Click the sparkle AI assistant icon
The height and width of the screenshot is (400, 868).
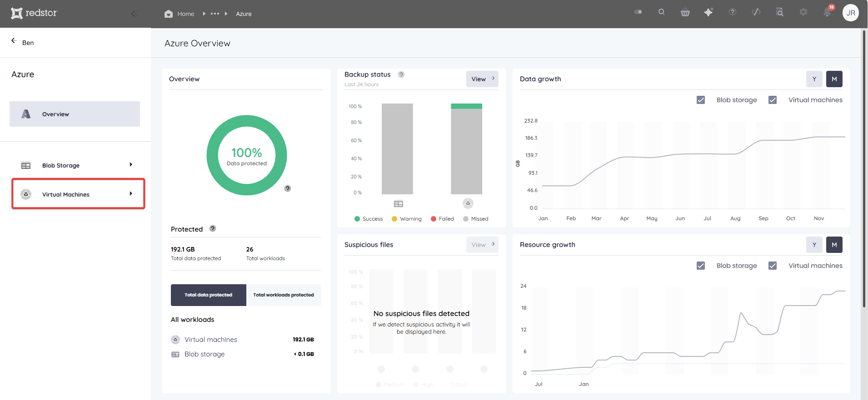[x=709, y=12]
